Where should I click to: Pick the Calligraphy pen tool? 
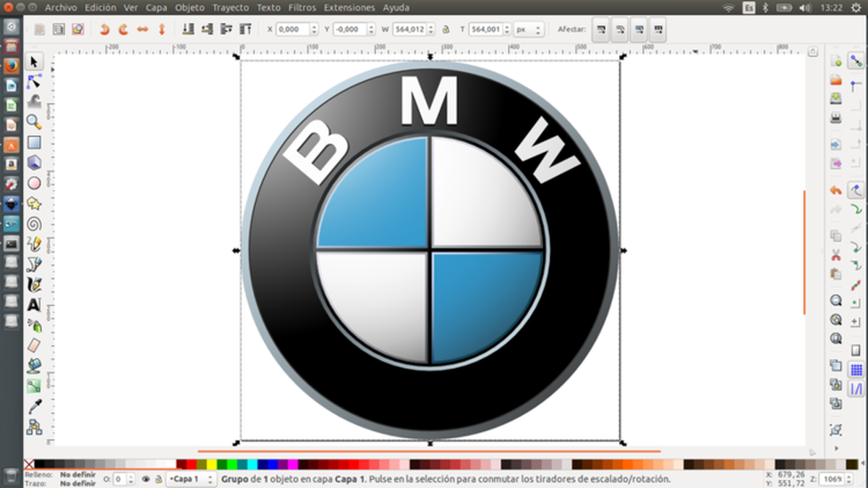click(x=34, y=285)
